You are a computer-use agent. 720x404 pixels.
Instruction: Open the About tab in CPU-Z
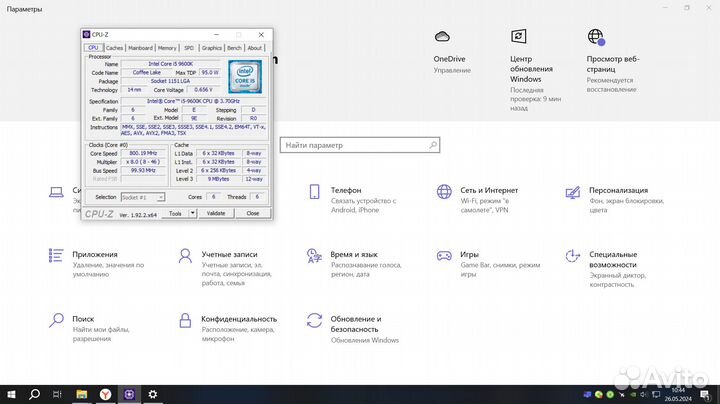254,48
